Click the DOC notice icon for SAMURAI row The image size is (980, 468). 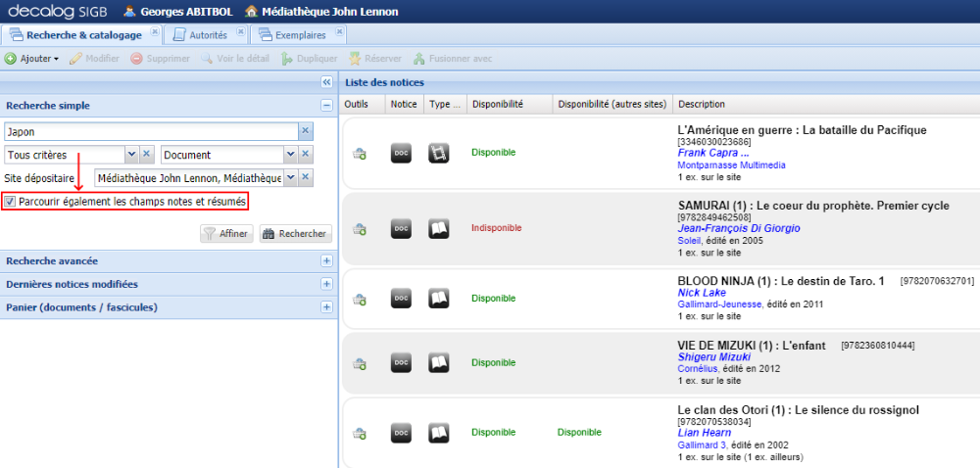400,228
